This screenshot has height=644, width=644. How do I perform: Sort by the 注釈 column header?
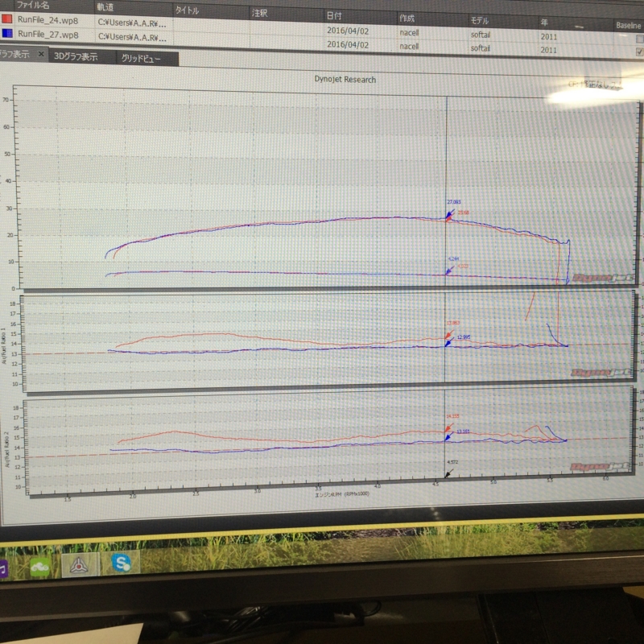click(259, 13)
